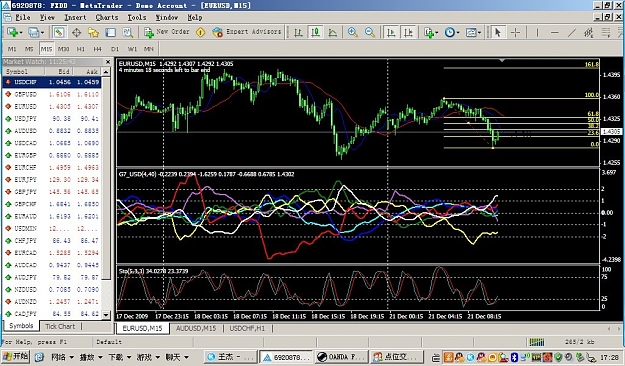Image resolution: width=625 pixels, height=366 pixels.
Task: Open the MetaEditor yellow diamond icon
Action: click(x=200, y=32)
